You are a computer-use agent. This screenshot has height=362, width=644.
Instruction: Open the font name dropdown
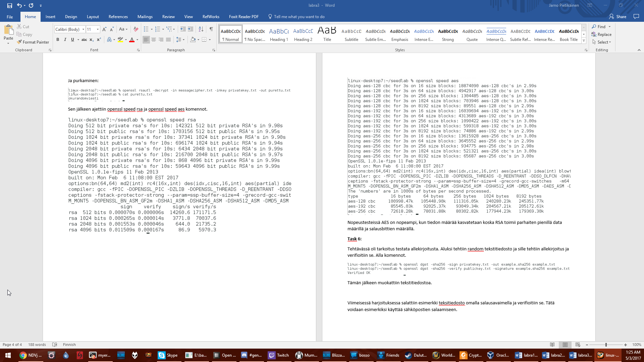[x=83, y=29]
